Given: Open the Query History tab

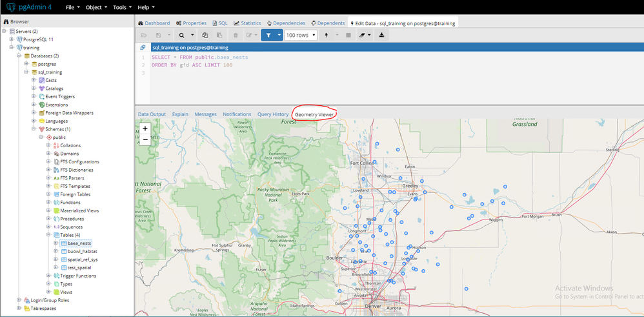Looking at the screenshot, I should pyautogui.click(x=273, y=114).
